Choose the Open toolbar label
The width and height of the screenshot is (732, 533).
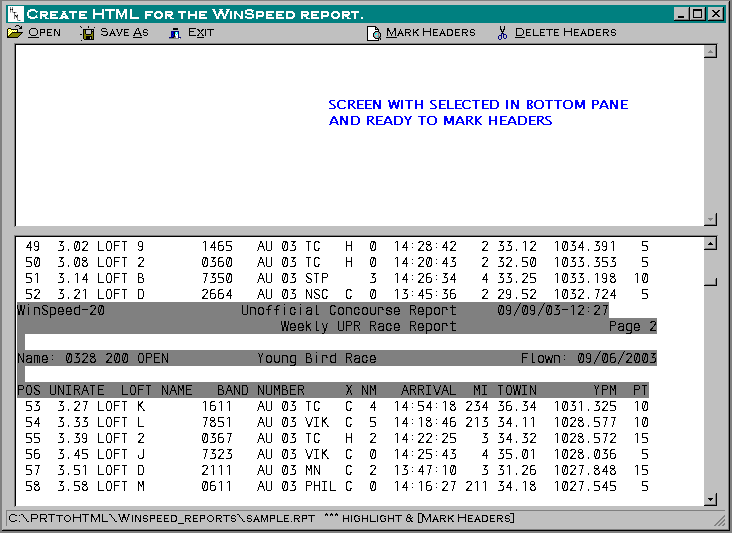coord(44,33)
